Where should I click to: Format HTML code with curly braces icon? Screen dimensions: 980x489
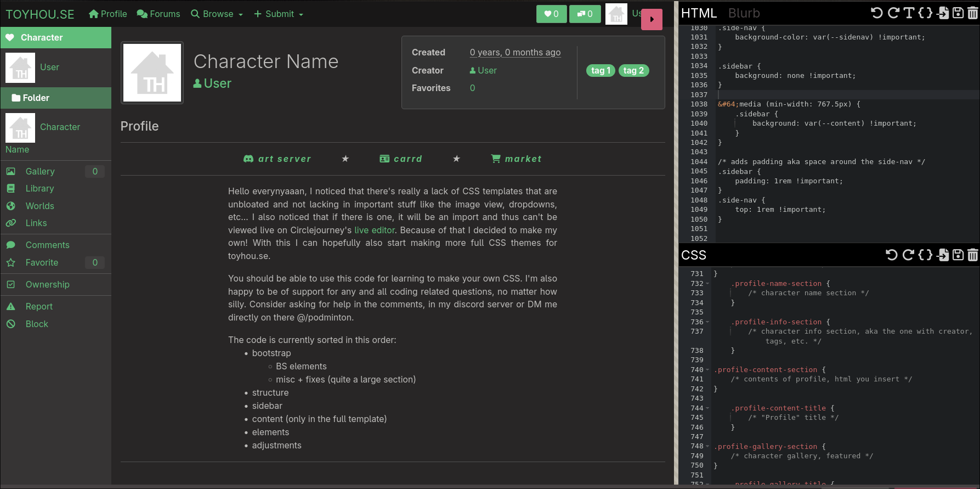point(926,13)
